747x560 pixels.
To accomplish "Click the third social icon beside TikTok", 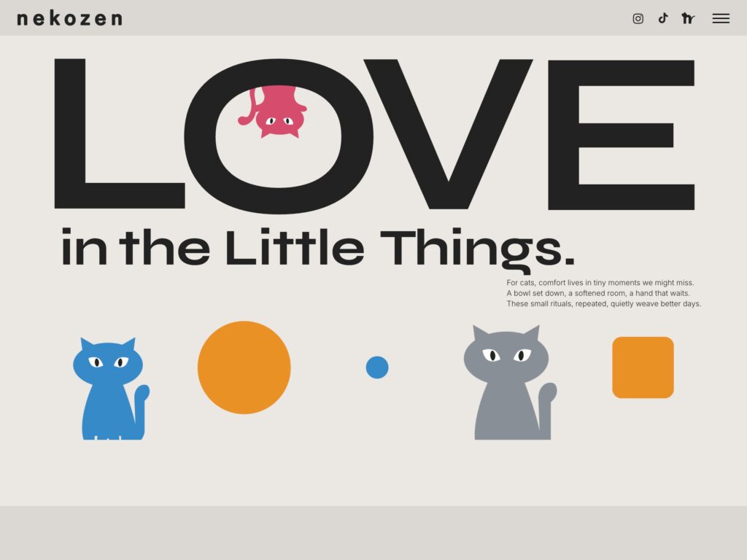I will 688,18.
